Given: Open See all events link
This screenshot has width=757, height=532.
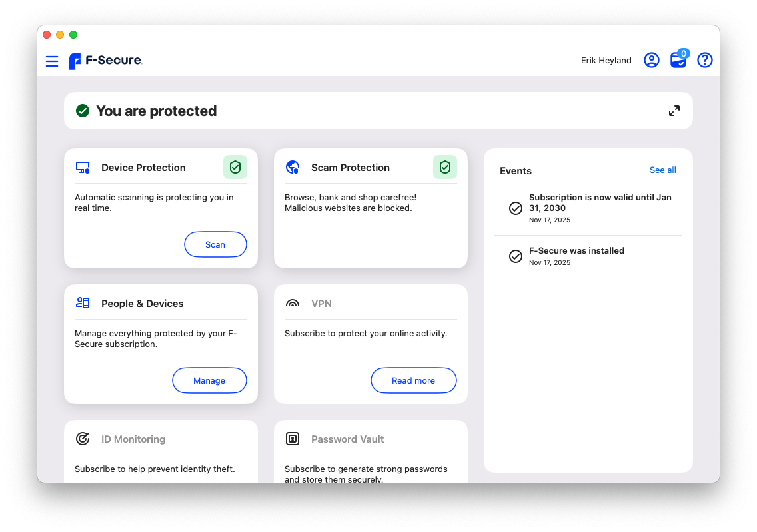Looking at the screenshot, I should pos(662,170).
